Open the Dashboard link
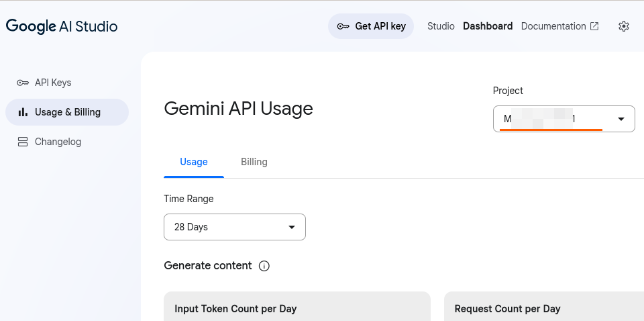The height and width of the screenshot is (321, 644). pyautogui.click(x=488, y=26)
